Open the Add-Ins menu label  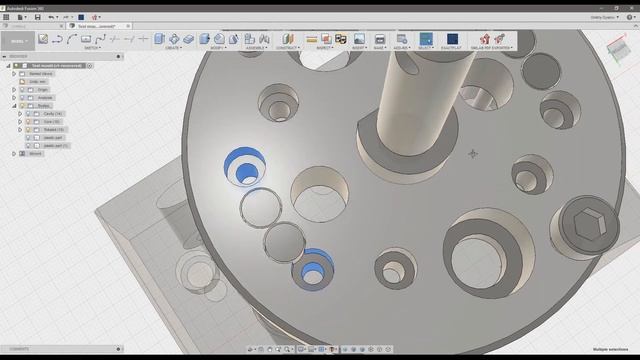402,48
